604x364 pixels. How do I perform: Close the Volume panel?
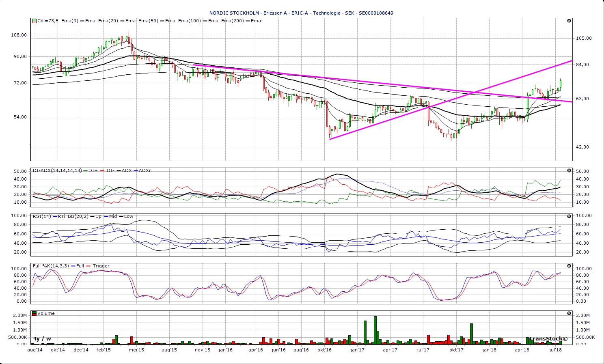click(569, 313)
